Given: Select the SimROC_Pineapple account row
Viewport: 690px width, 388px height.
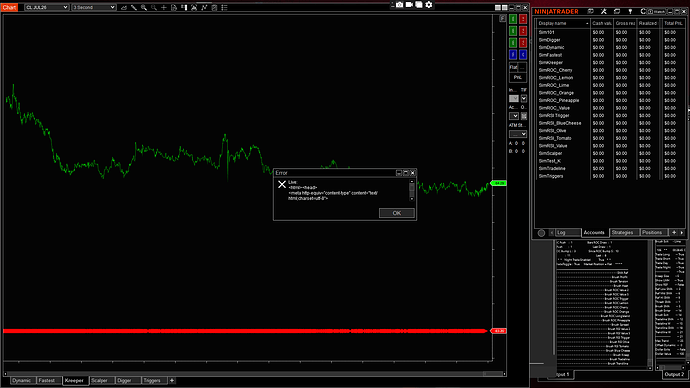Looking at the screenshot, I should 610,100.
